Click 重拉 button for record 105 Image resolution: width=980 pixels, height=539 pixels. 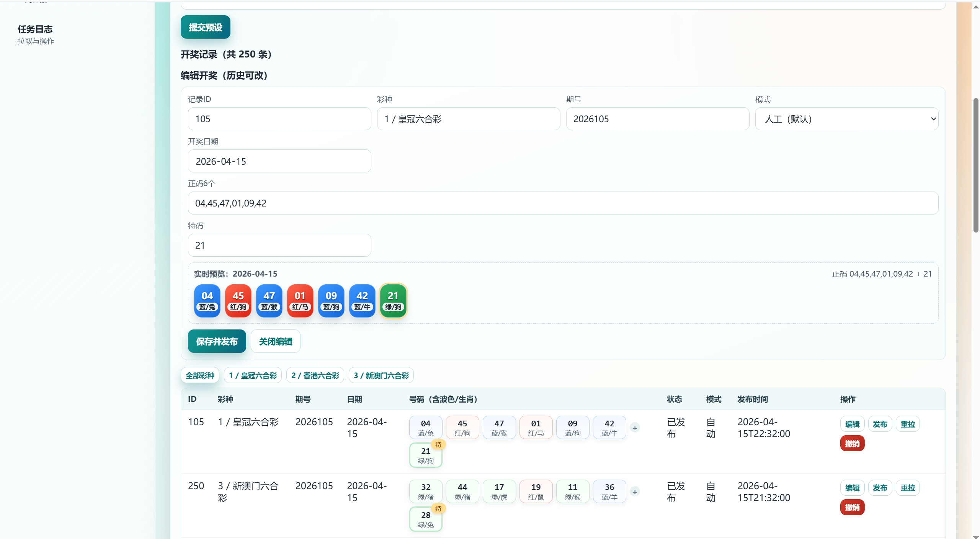tap(908, 424)
